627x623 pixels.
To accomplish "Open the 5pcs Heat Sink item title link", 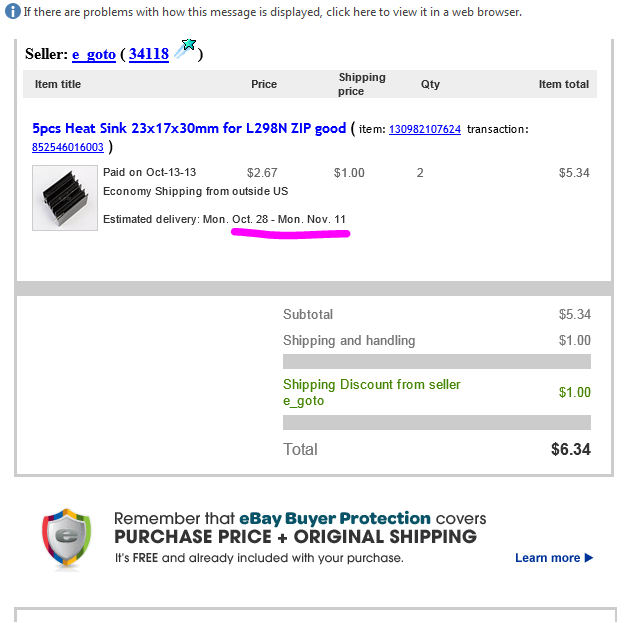I will pyautogui.click(x=189, y=128).
